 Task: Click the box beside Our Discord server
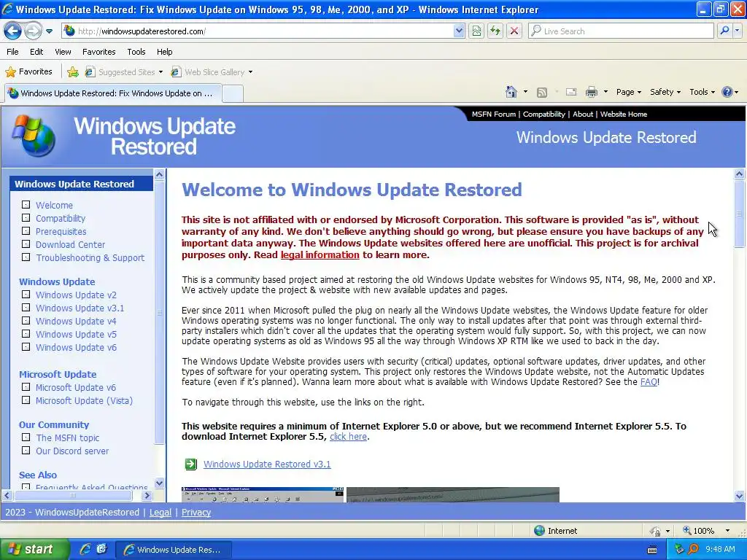pos(26,450)
